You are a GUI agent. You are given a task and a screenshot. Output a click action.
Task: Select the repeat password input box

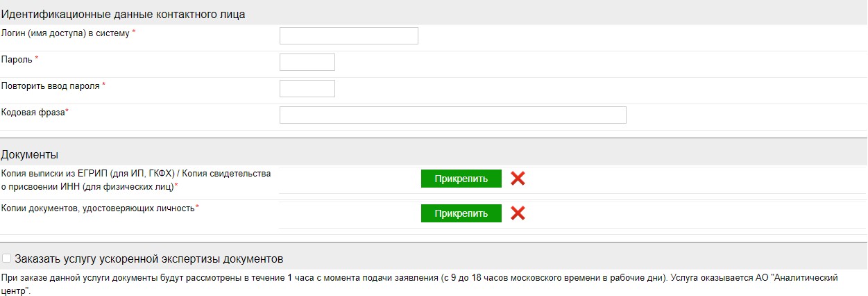tap(307, 88)
